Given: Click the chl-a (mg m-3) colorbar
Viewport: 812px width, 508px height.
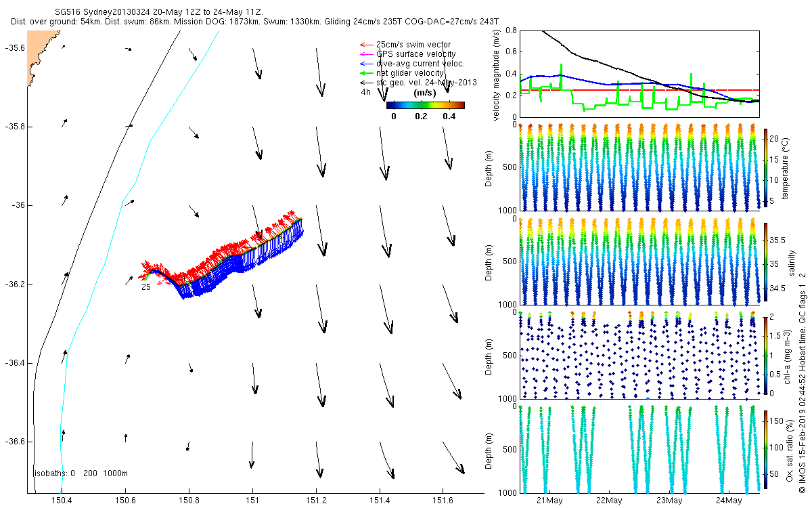Looking at the screenshot, I should point(765,354).
